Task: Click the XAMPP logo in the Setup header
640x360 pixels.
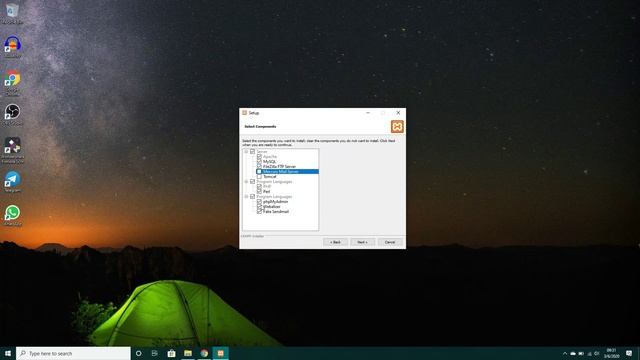Action: (397, 127)
